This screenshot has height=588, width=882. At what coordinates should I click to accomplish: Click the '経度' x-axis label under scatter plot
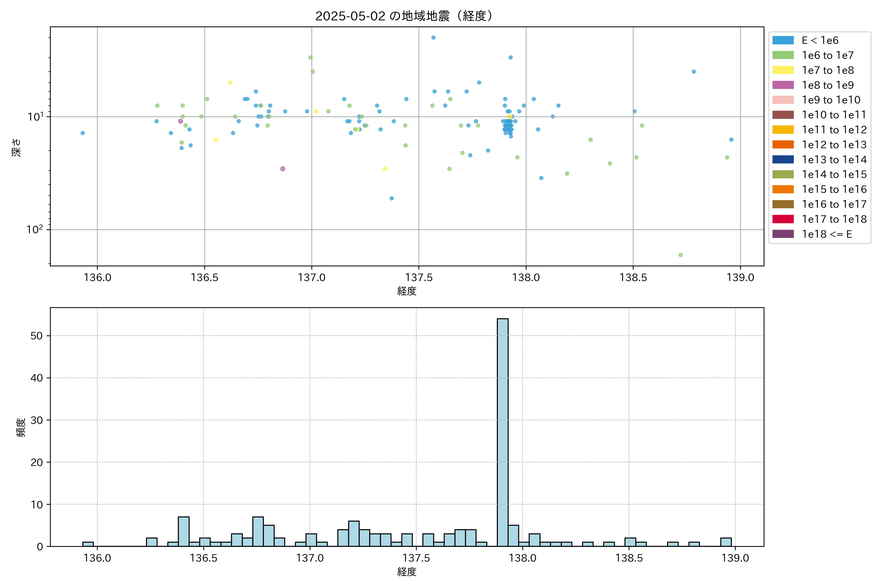(x=407, y=291)
